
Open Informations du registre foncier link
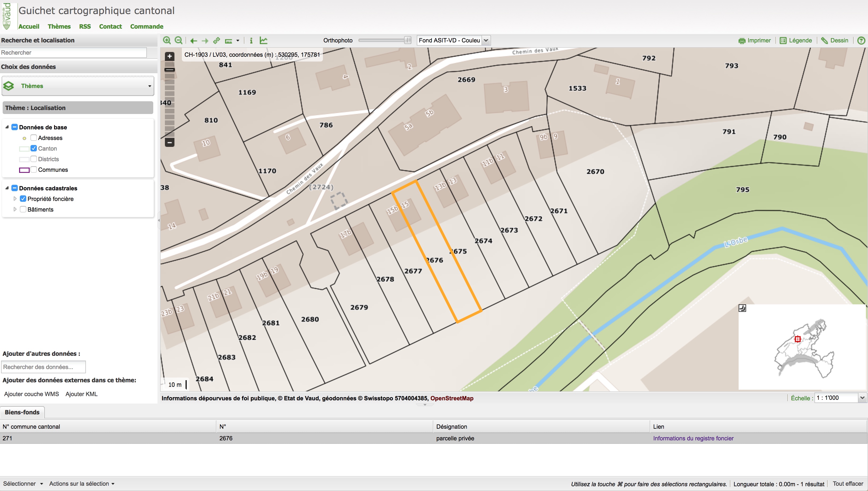[x=693, y=438]
